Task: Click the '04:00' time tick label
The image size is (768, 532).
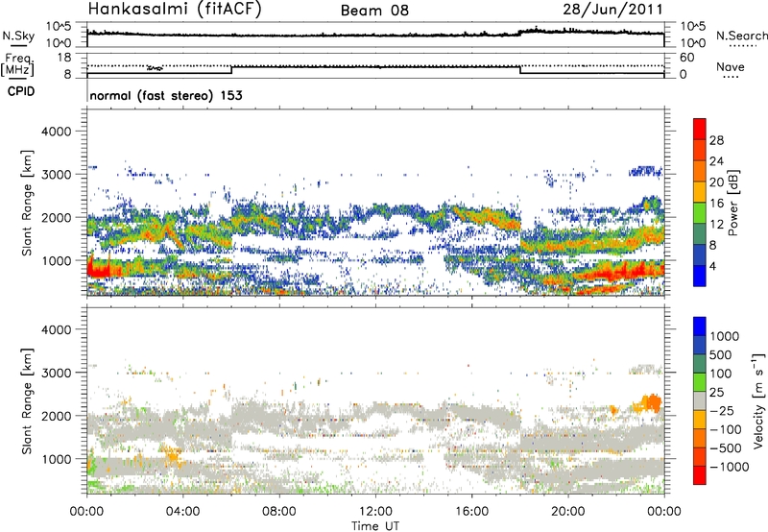Action: coord(182,512)
